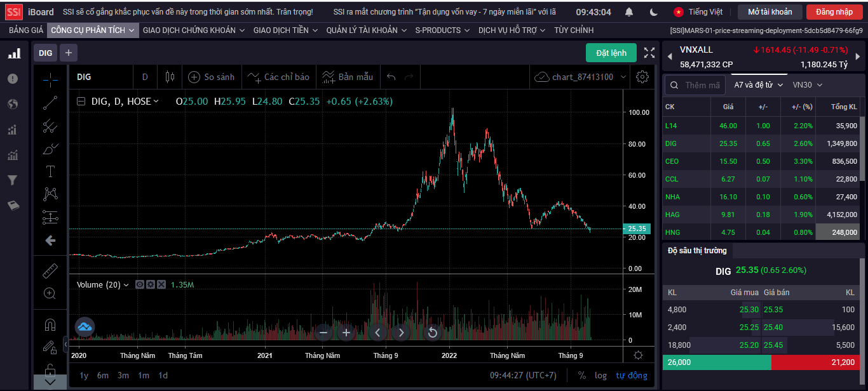Open the alert info sidebar icon
The image size is (868, 391).
(13, 79)
